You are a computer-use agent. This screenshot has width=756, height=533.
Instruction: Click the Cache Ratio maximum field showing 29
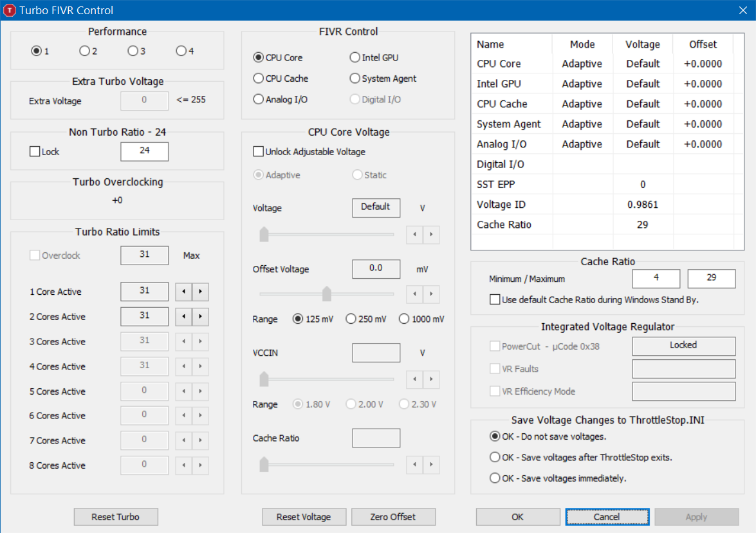pos(711,279)
